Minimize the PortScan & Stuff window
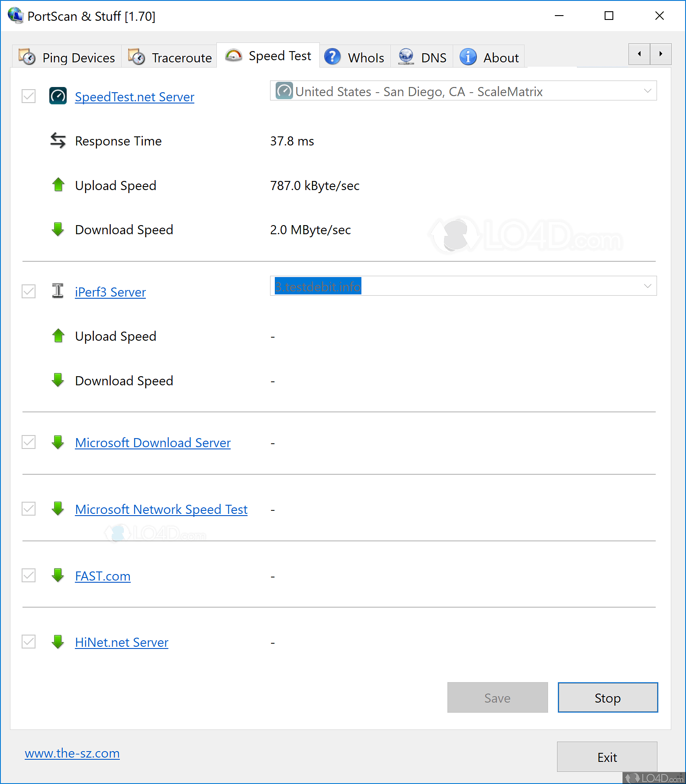686x784 pixels. [559, 16]
